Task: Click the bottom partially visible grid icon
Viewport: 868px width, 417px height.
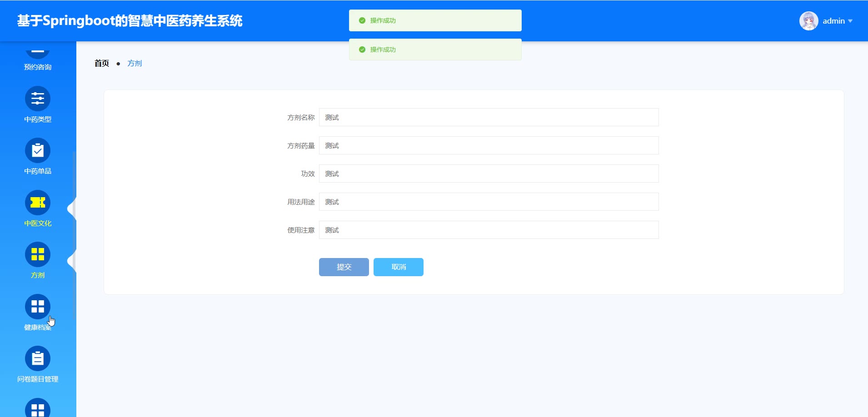Action: pos(38,407)
